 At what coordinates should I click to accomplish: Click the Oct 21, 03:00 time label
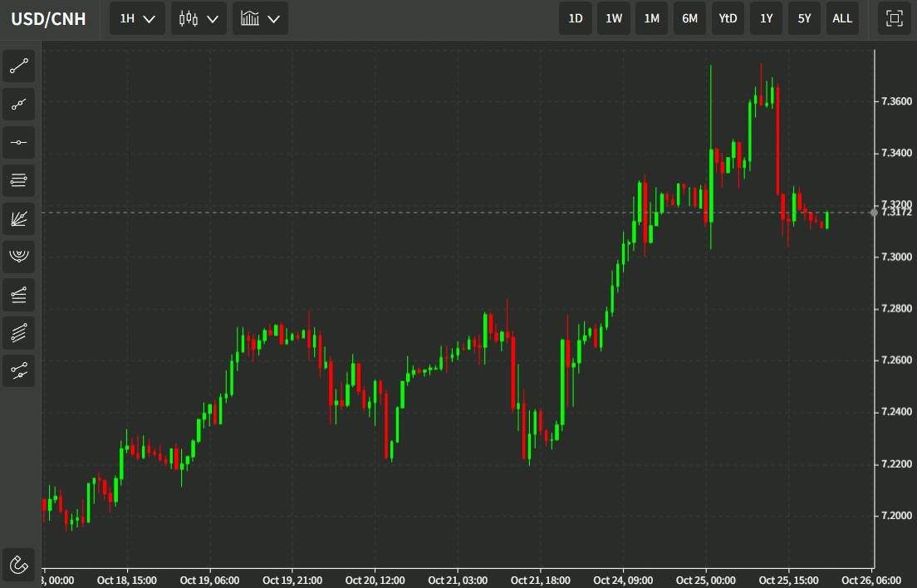(x=458, y=581)
